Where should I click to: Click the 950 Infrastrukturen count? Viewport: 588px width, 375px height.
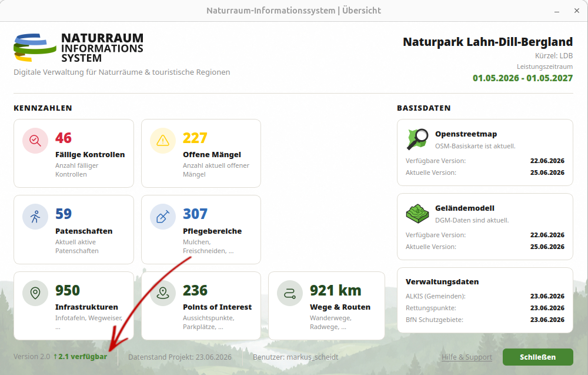68,291
